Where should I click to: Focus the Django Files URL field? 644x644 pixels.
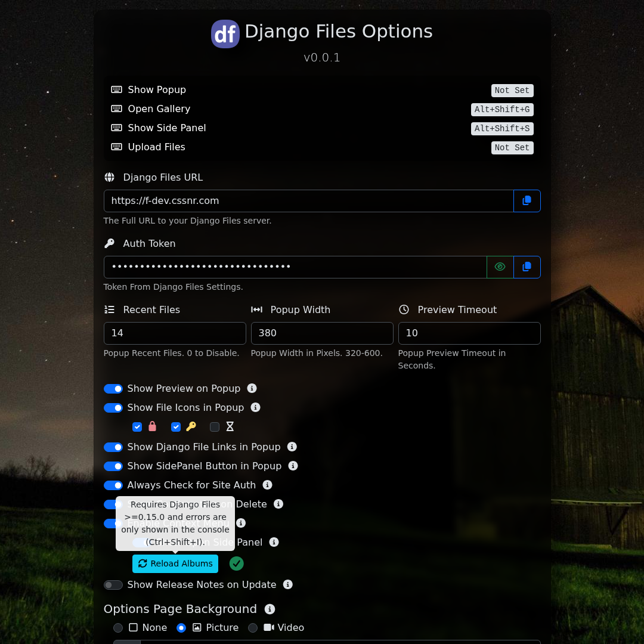point(308,201)
